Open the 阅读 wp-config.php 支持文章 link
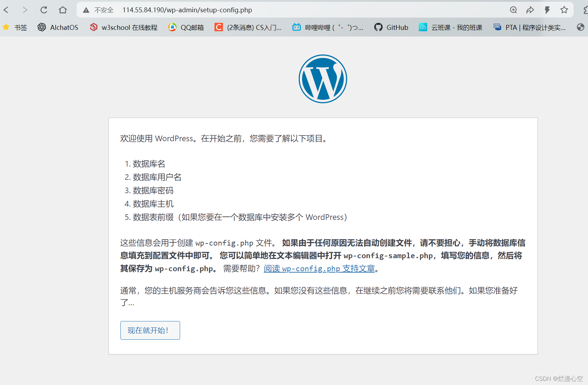Image resolution: width=588 pixels, height=385 pixels. click(x=319, y=268)
